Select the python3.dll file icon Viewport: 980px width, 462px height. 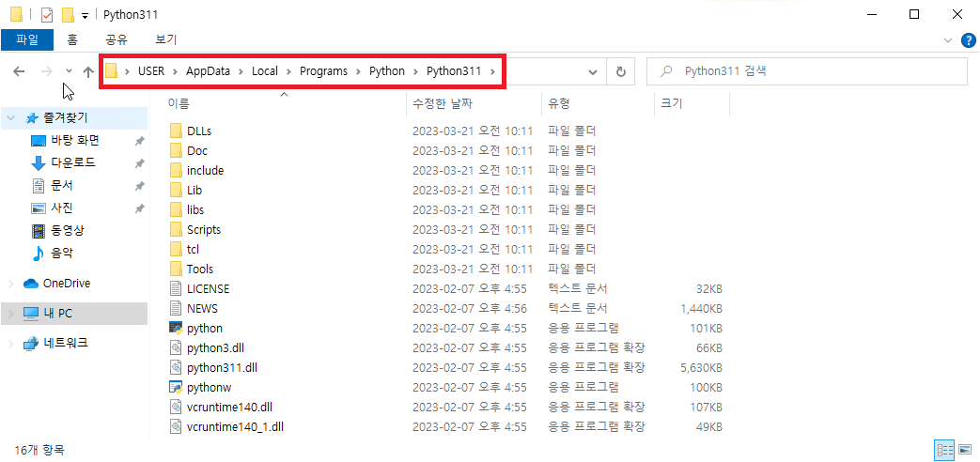(x=176, y=347)
